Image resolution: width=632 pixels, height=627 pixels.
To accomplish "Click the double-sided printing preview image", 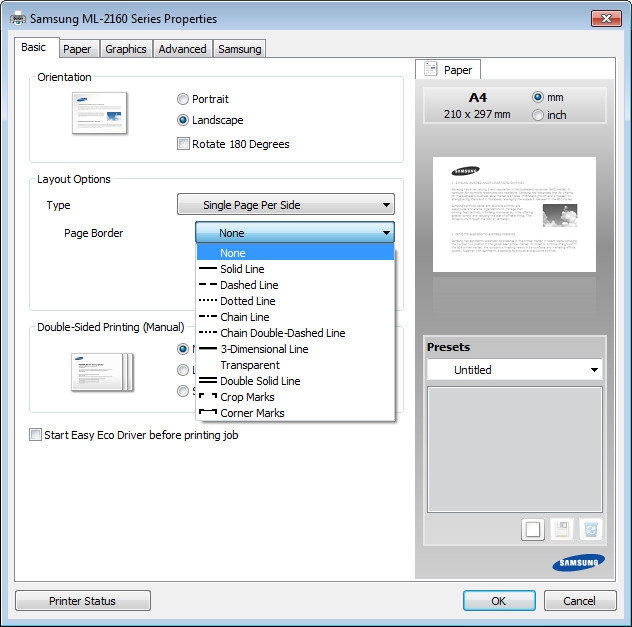I will 102,372.
